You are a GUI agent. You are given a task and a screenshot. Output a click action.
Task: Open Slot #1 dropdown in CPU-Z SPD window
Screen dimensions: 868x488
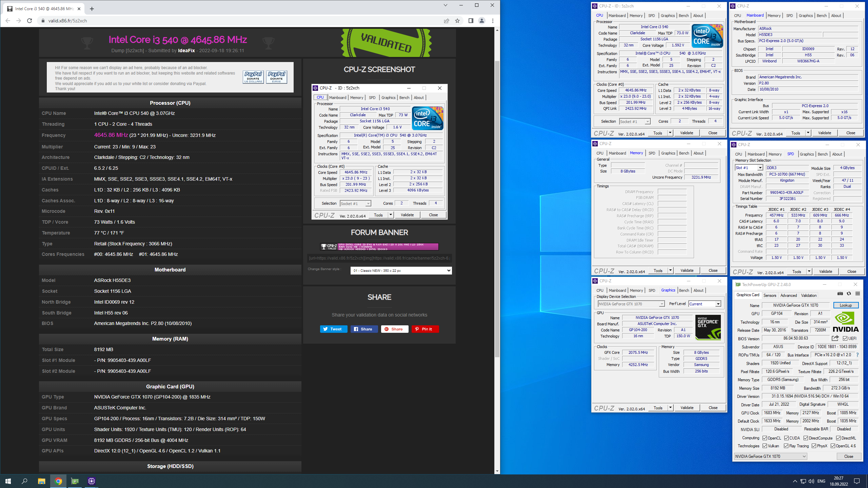pos(749,168)
